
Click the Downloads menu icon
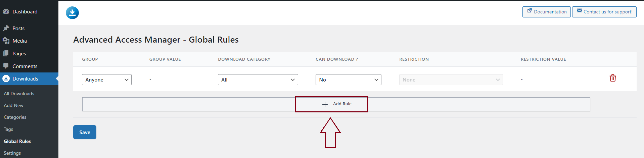[x=6, y=78]
